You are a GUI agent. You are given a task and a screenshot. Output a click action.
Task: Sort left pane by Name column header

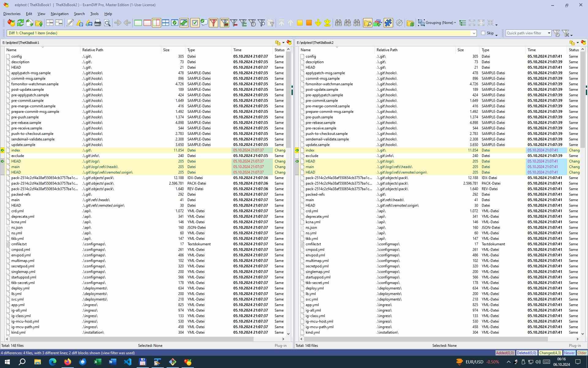coord(43,50)
